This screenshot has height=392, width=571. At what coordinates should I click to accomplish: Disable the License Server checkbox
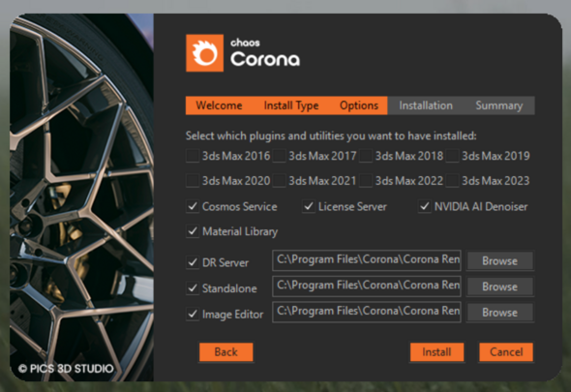309,206
